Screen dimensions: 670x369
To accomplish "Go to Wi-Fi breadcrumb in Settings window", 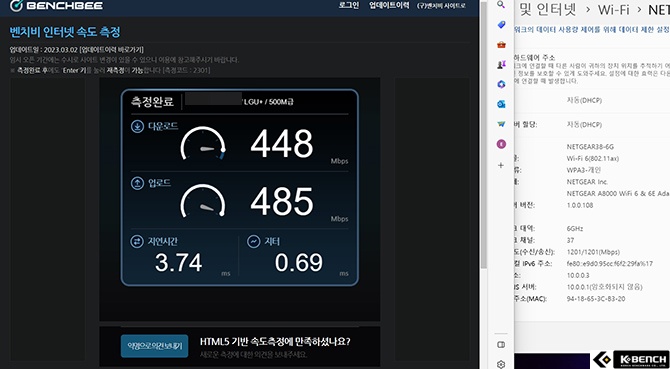I will tap(613, 10).
